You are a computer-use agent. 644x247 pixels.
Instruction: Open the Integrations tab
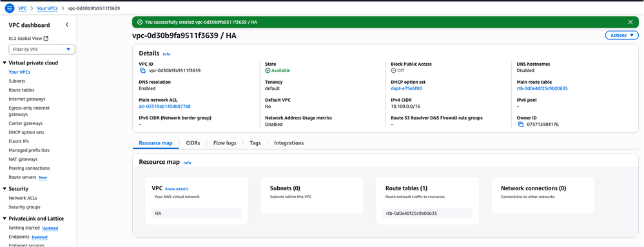(289, 143)
